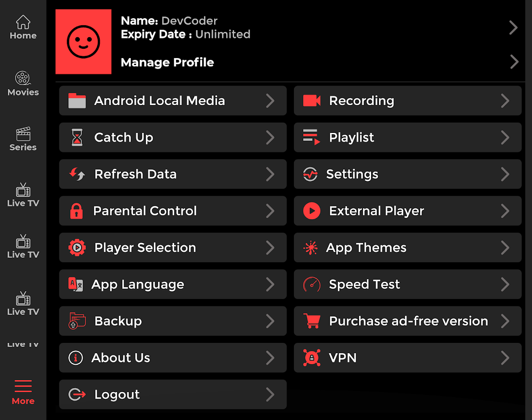Click the padlock Parental Control icon
Viewport: 532px width, 420px height.
(x=77, y=211)
